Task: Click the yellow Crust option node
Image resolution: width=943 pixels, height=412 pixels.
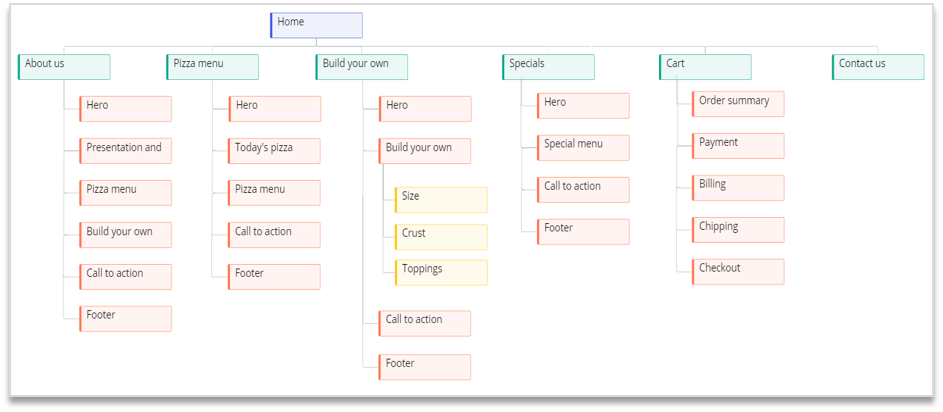Action: 441,237
